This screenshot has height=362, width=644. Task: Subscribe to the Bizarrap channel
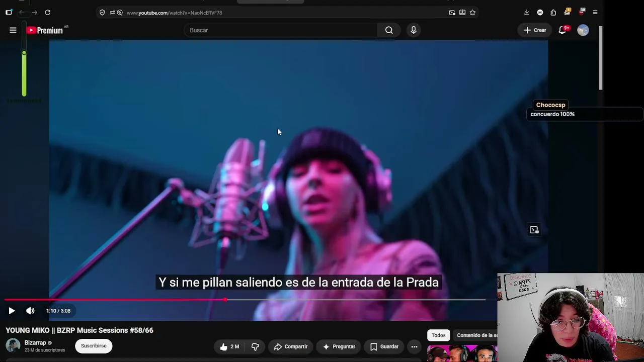click(94, 346)
